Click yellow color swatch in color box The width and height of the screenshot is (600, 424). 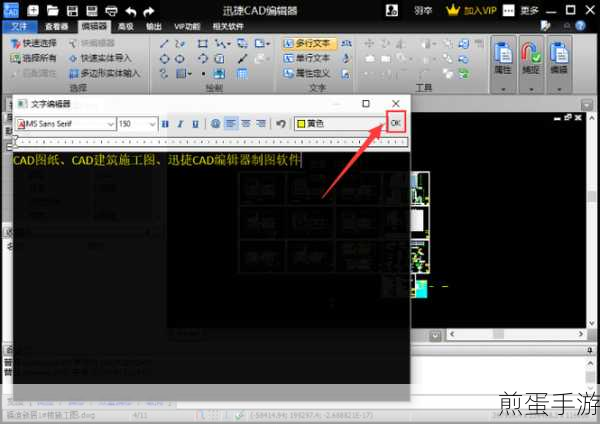click(301, 124)
